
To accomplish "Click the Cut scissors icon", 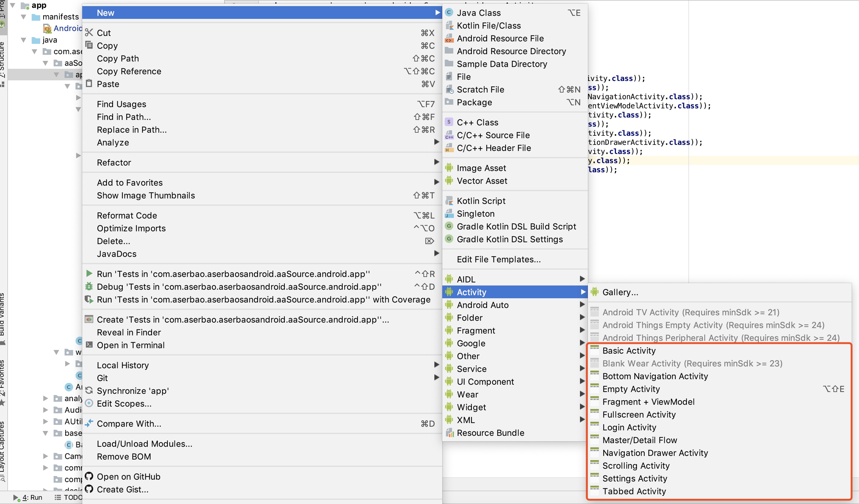I will 89,33.
